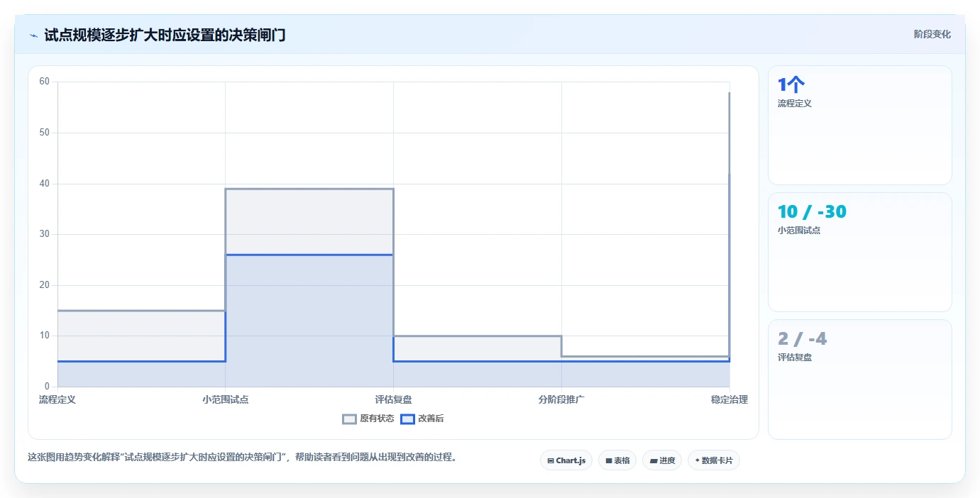980x498 pixels.
Task: Toggle the 原有状态 legend label text
Action: tap(377, 419)
